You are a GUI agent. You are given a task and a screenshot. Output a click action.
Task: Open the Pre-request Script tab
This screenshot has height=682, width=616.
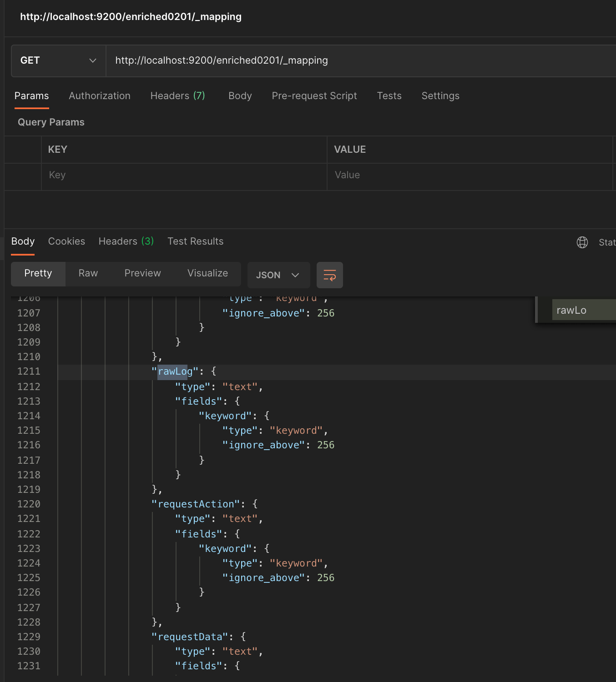pyautogui.click(x=314, y=96)
